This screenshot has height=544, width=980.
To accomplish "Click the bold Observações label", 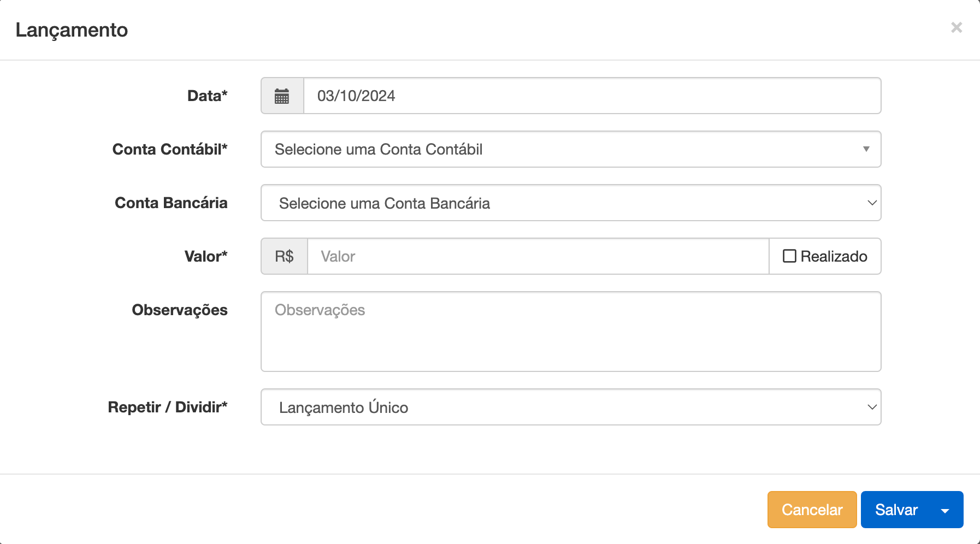I will point(180,310).
